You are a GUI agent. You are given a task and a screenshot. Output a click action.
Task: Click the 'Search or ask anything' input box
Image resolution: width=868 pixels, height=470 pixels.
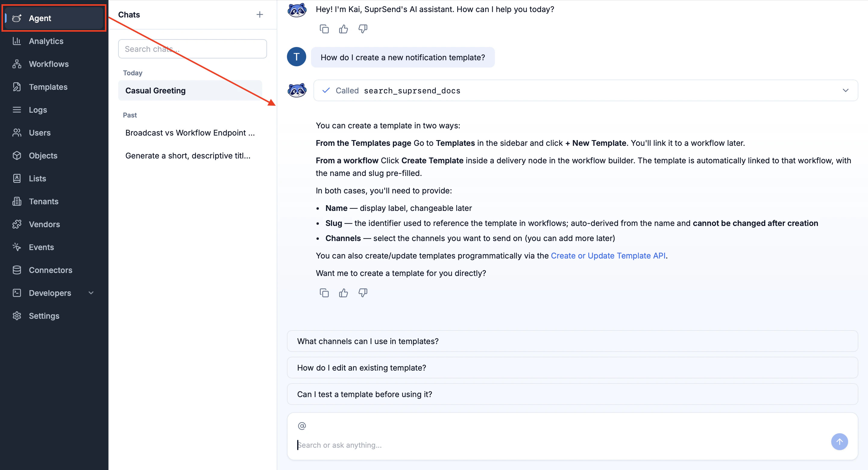click(559, 445)
